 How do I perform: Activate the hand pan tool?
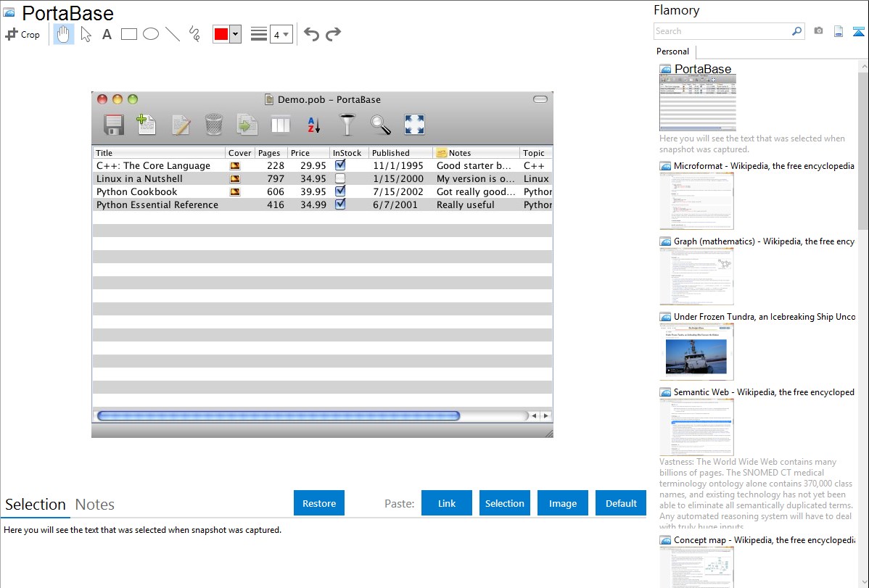coord(64,34)
